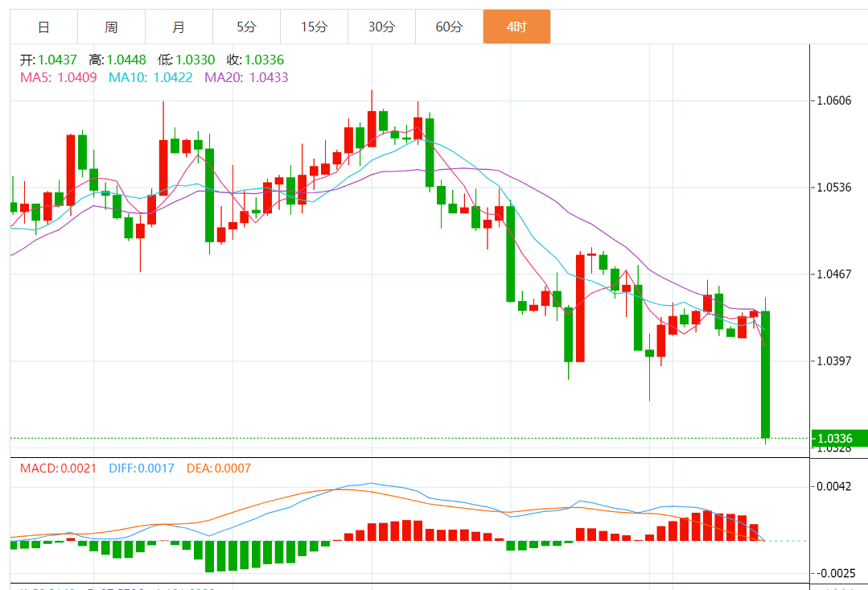
Task: Switch to the 日 daily chart tab
Action: pyautogui.click(x=43, y=27)
